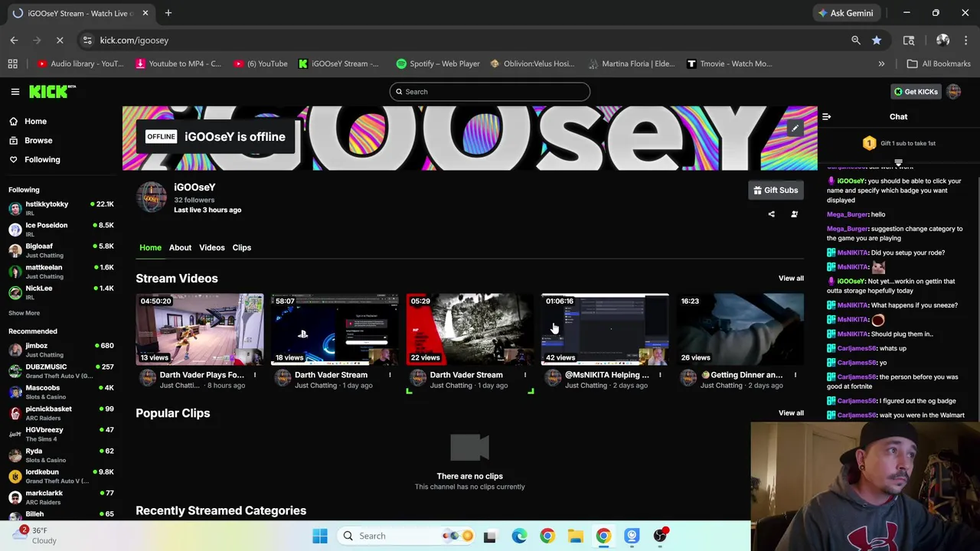Screen dimensions: 980x551
Task: Expand Show more under Following
Action: (x=24, y=313)
